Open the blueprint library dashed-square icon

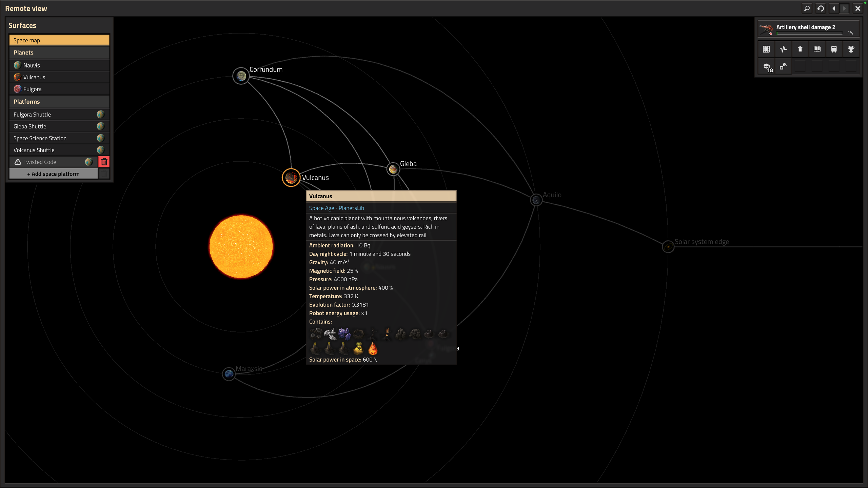click(766, 49)
